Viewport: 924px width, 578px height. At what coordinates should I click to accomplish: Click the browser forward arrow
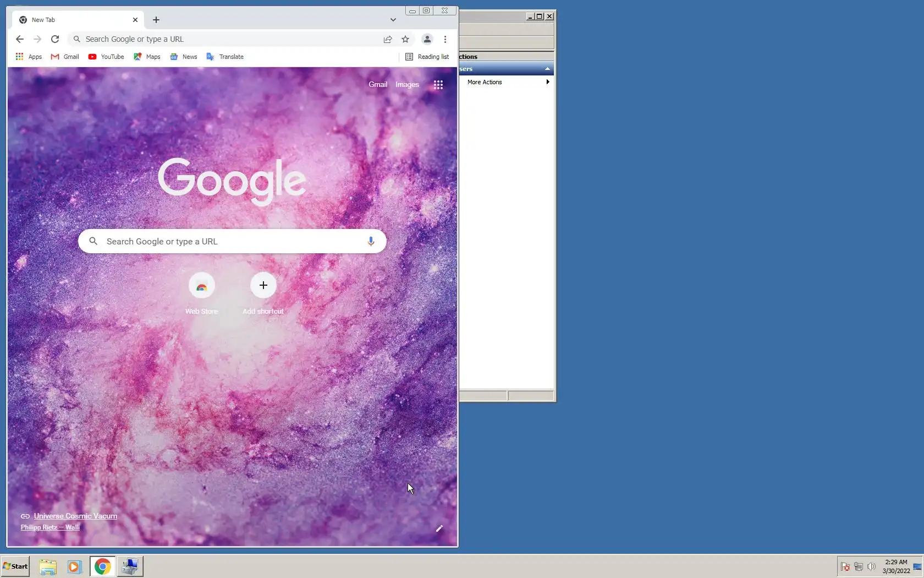[37, 39]
